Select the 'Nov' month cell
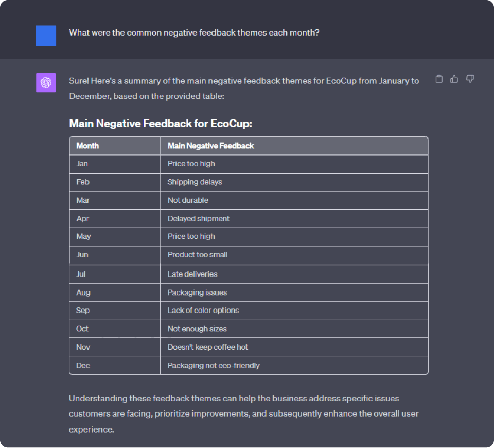 115,347
